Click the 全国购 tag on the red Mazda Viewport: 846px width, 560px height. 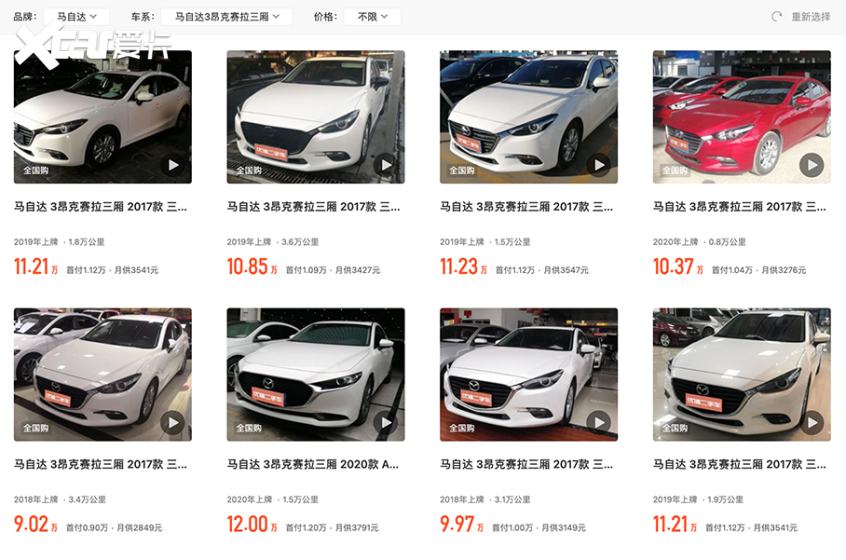tap(674, 170)
